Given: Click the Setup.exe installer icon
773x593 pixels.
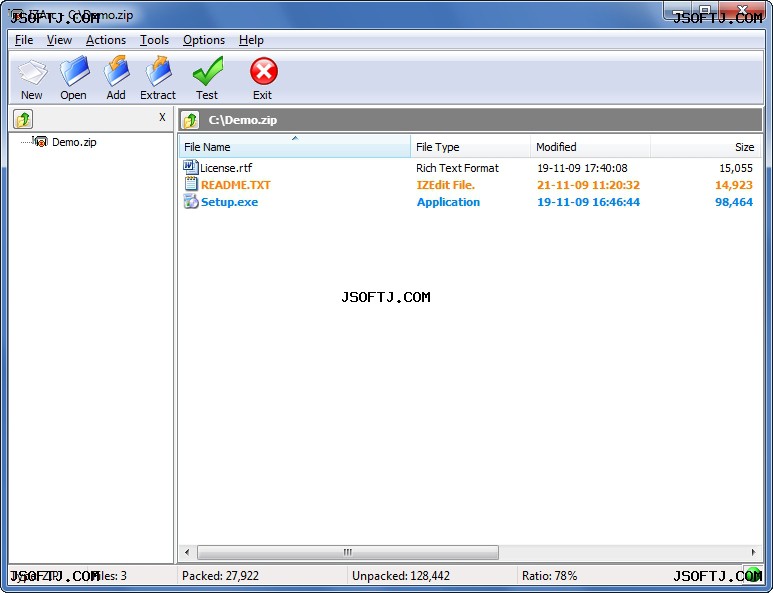Looking at the screenshot, I should click(x=191, y=201).
